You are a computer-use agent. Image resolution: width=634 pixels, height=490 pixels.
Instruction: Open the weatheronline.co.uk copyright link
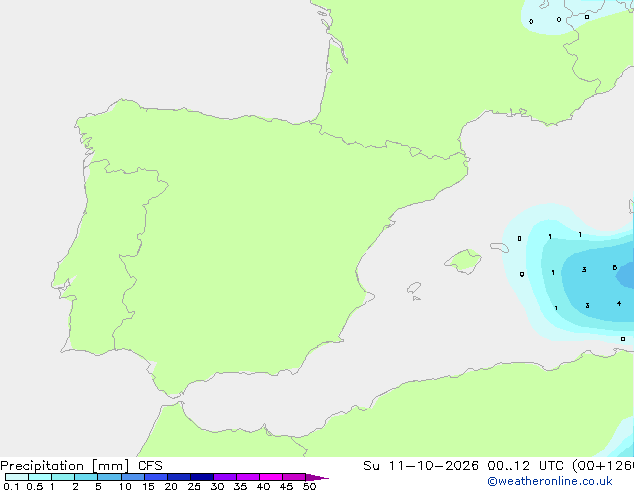(550, 481)
